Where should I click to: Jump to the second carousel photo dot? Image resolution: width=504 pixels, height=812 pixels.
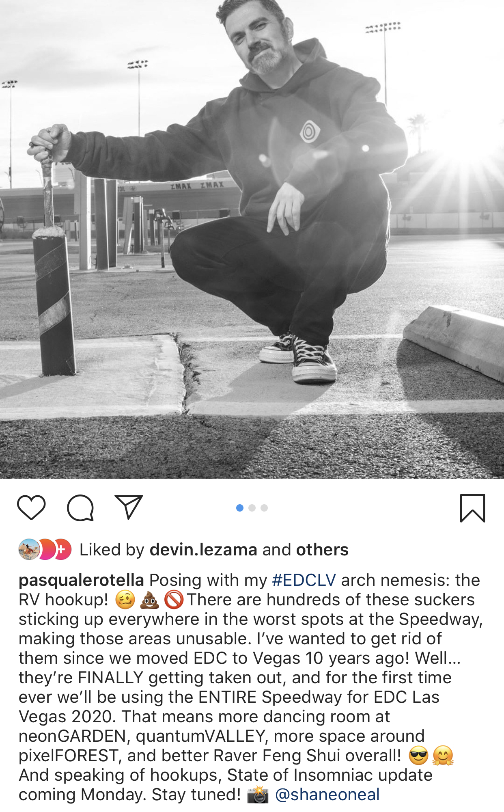[x=252, y=508]
